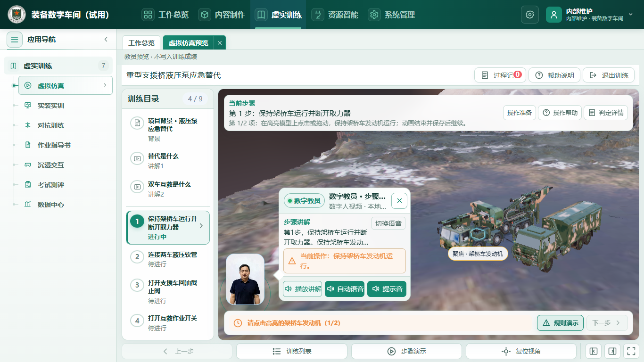Image resolution: width=644 pixels, height=362 pixels.
Task: Toggle 自动语音 on or off
Action: pyautogui.click(x=345, y=289)
